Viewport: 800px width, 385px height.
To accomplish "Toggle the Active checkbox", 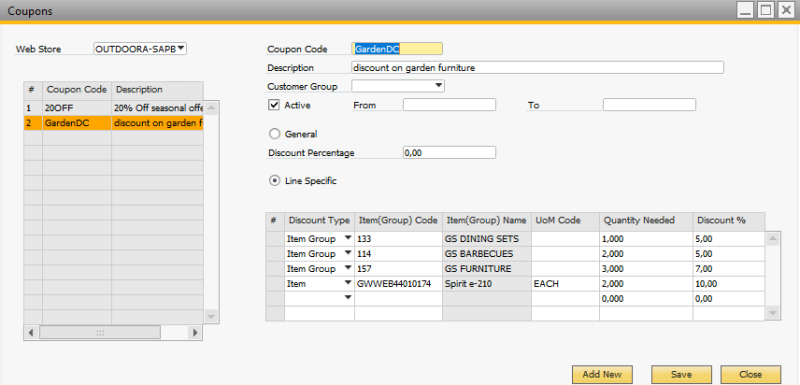I will click(x=274, y=105).
